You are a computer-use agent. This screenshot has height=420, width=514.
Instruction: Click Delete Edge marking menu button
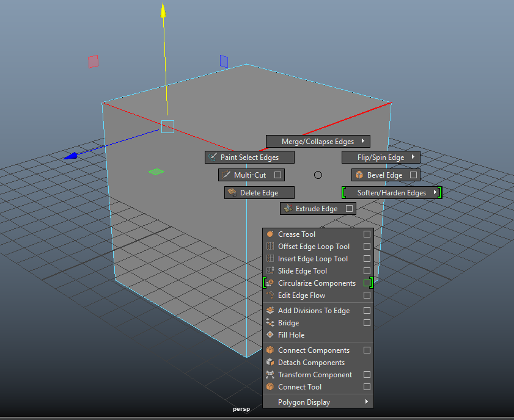click(259, 192)
